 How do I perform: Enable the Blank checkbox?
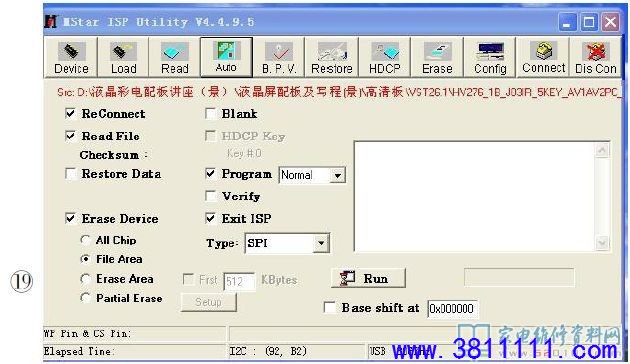click(x=210, y=114)
